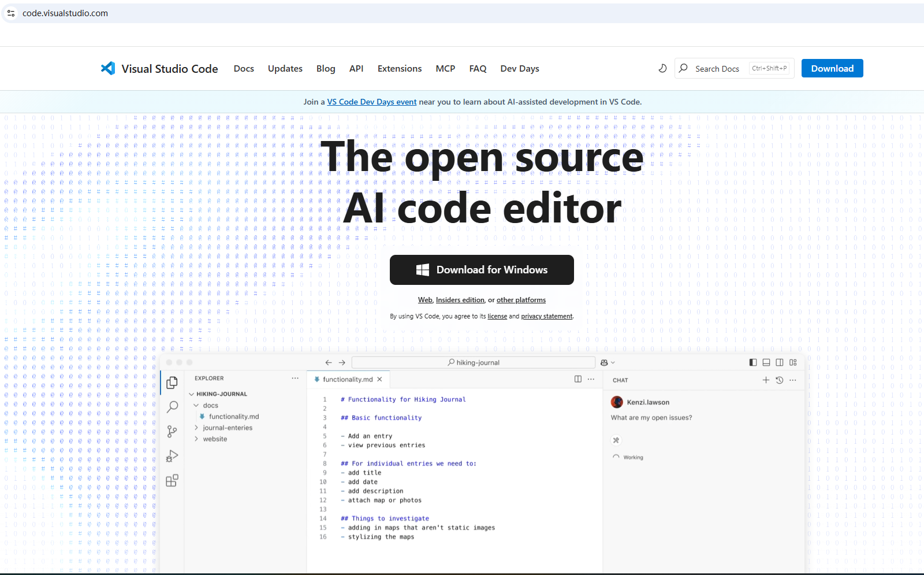
Task: Click the Search Docs magnifier icon
Action: [x=683, y=68]
